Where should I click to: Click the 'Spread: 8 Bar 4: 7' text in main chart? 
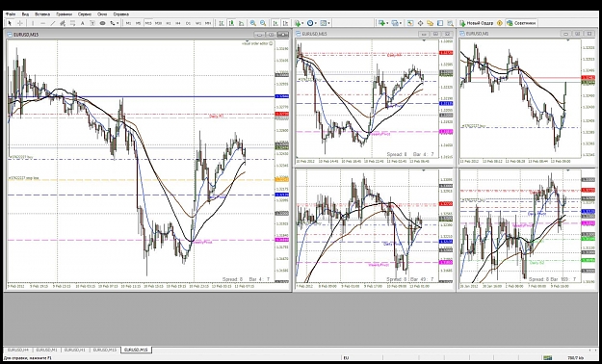247,279
